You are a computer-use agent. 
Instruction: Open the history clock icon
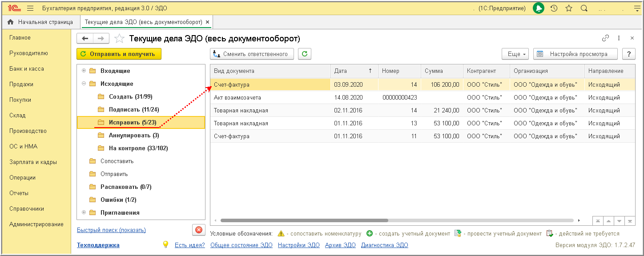pos(554,8)
